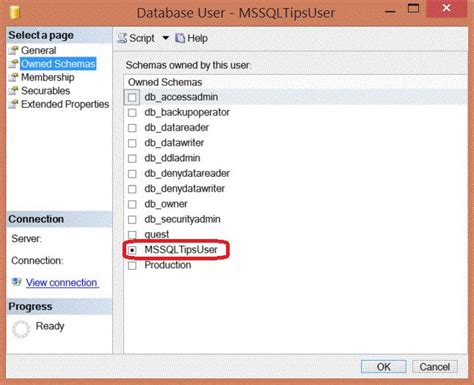Image resolution: width=474 pixels, height=385 pixels.
Task: Go to the Securables page
Action: 46,91
